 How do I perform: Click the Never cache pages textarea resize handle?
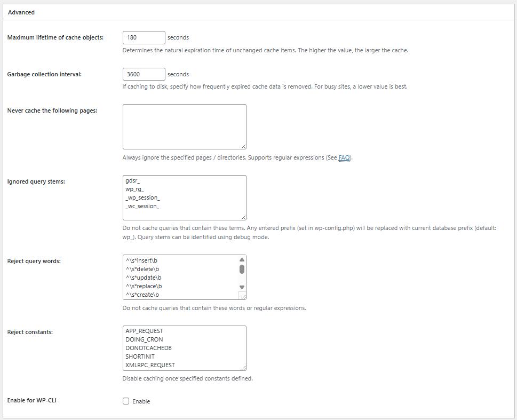pos(243,146)
